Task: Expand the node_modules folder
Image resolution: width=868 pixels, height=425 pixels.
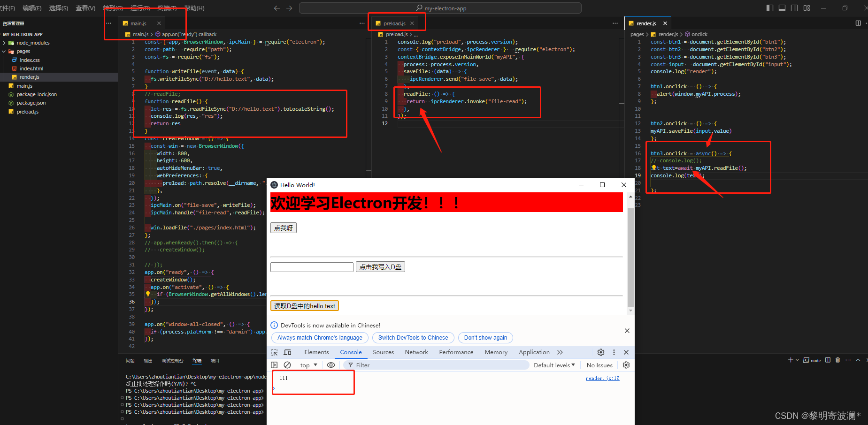Action: pyautogui.click(x=33, y=43)
